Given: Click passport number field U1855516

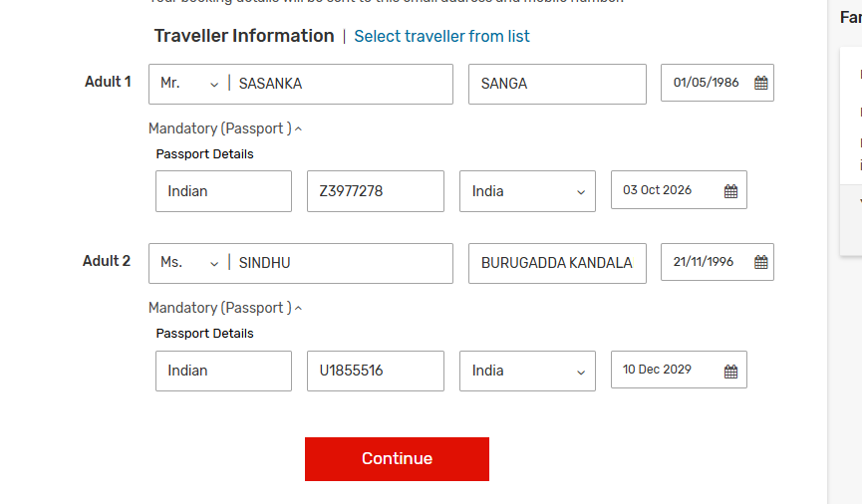Looking at the screenshot, I should (376, 371).
